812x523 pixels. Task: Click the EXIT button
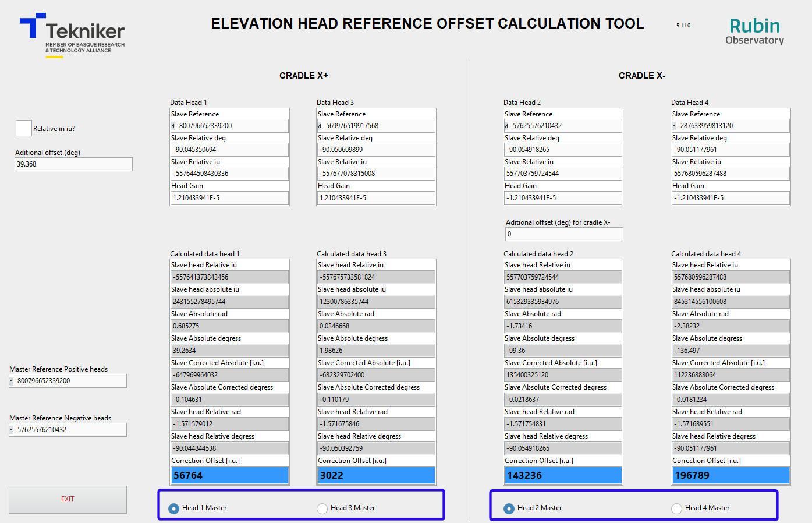pyautogui.click(x=68, y=499)
